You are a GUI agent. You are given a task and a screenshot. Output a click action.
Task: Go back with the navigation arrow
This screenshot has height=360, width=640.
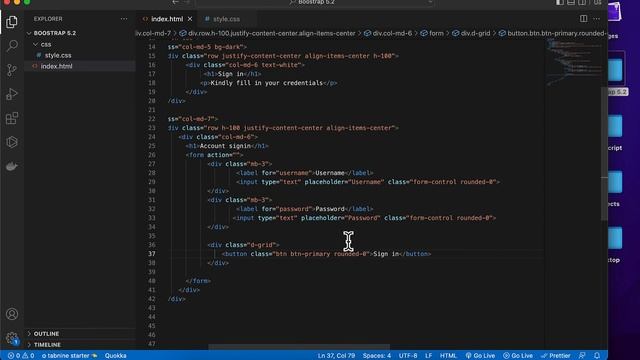pos(176,2)
